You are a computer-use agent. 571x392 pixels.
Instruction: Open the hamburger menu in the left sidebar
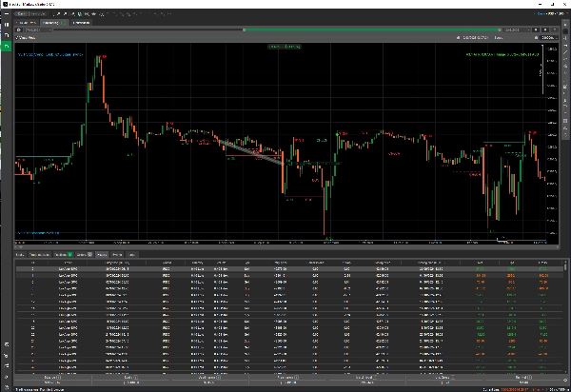coord(7,14)
